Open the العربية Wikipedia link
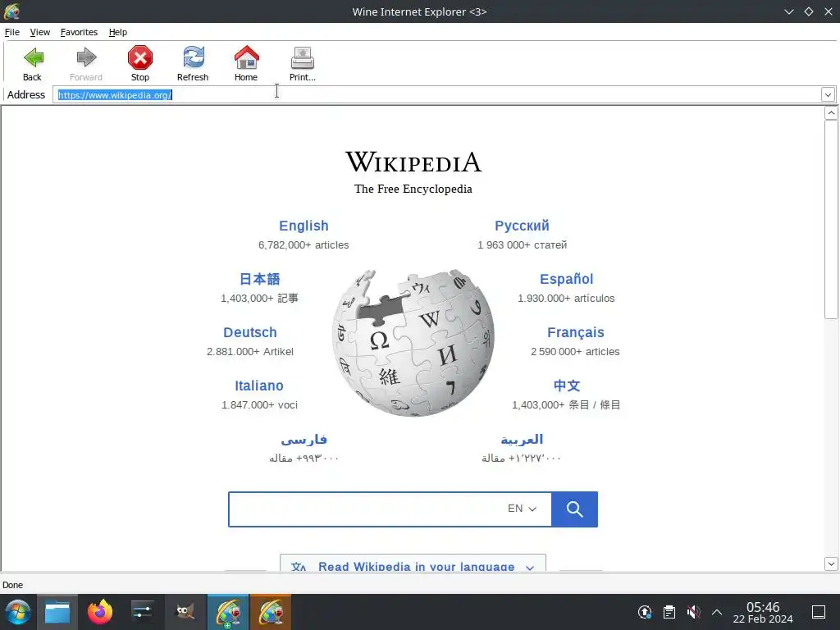 (522, 440)
